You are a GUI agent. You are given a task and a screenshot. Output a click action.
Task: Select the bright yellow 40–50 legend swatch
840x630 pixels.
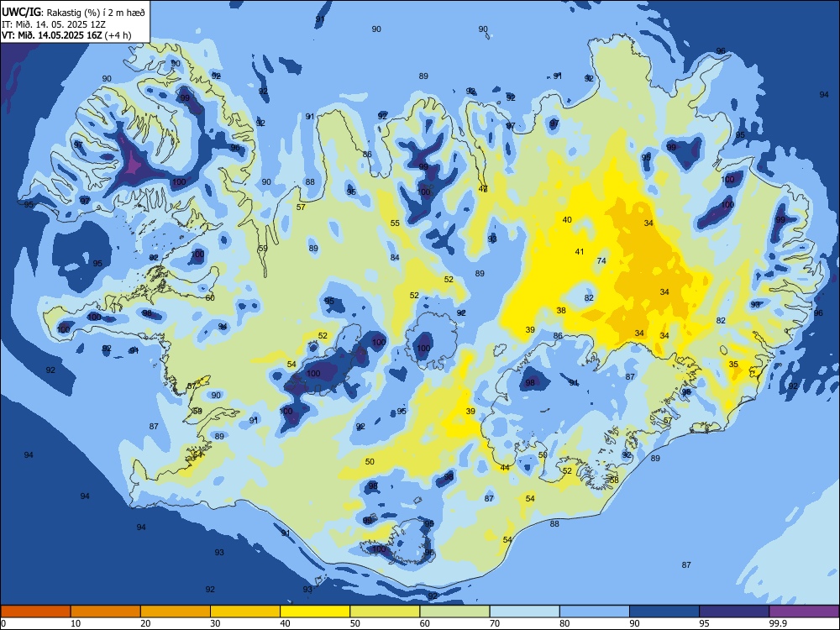pos(315,612)
